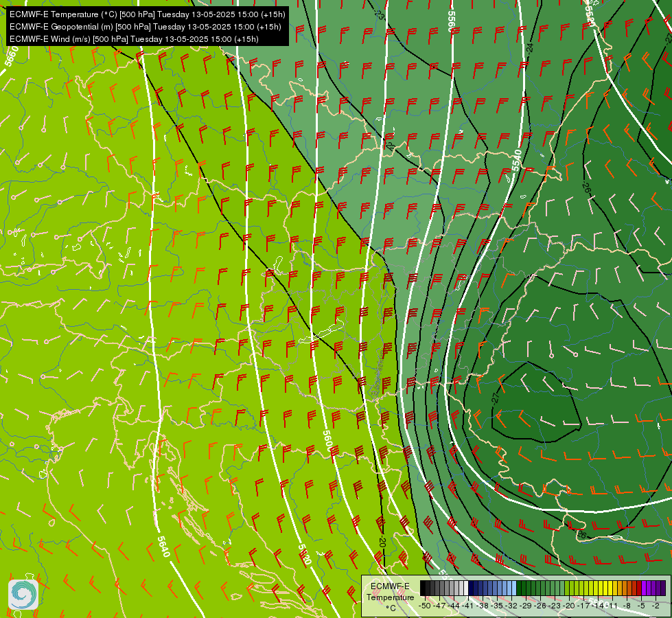Screen dimensions: 672x618
Task: Click the -50 value on legend scale
Action: pos(425,606)
